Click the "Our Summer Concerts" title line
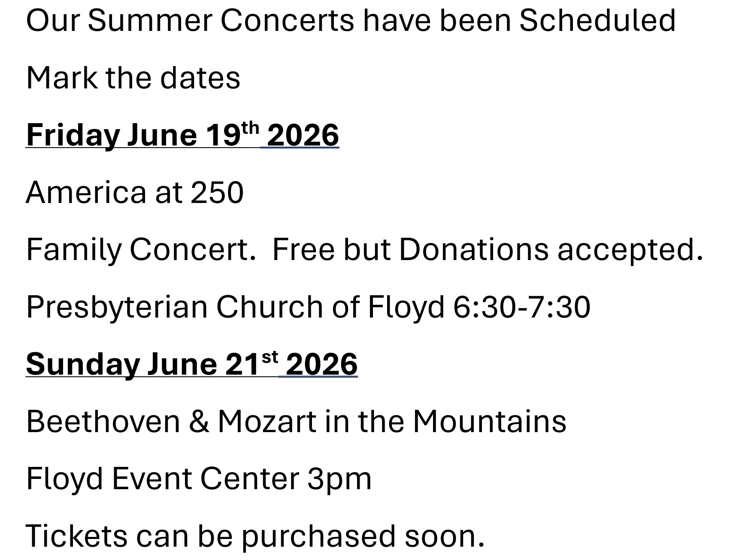The width and height of the screenshot is (739, 560). (351, 20)
